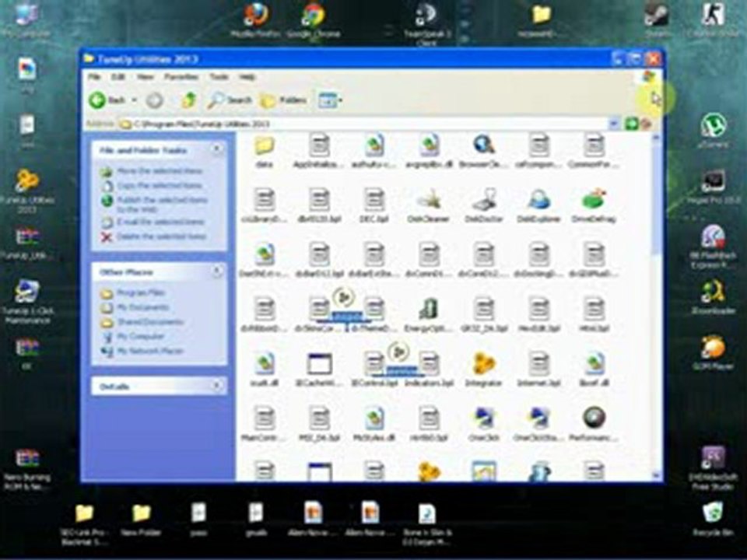Open the Edit menu
Viewport: 747px width, 560px height.
point(117,77)
